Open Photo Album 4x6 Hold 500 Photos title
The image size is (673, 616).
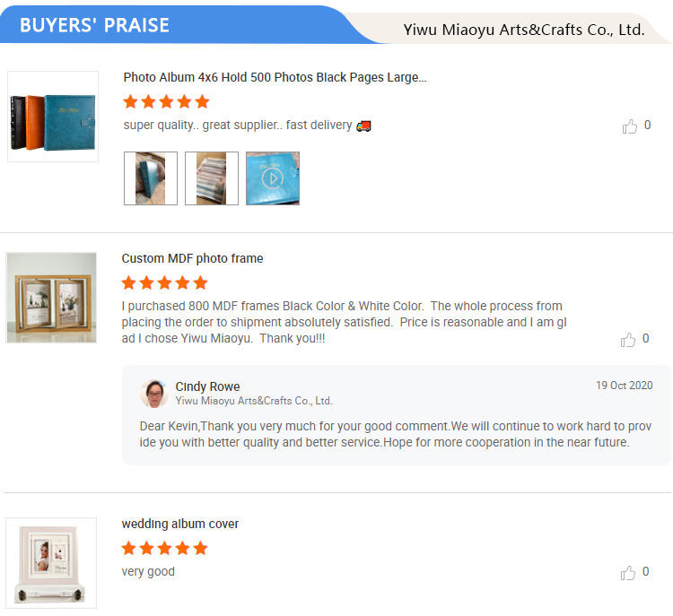[x=275, y=77]
